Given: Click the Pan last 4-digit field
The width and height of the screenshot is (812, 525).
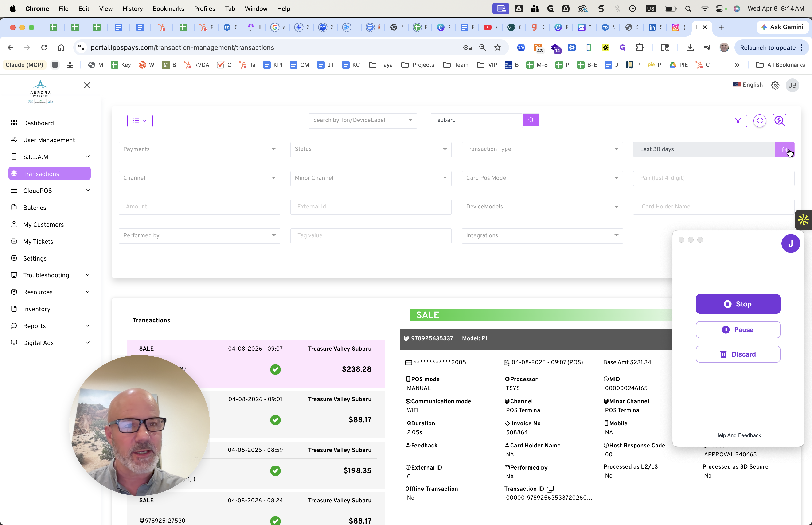Looking at the screenshot, I should point(713,178).
